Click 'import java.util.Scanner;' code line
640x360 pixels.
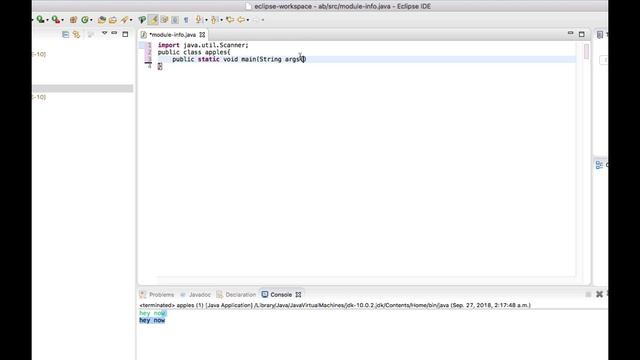(203, 45)
